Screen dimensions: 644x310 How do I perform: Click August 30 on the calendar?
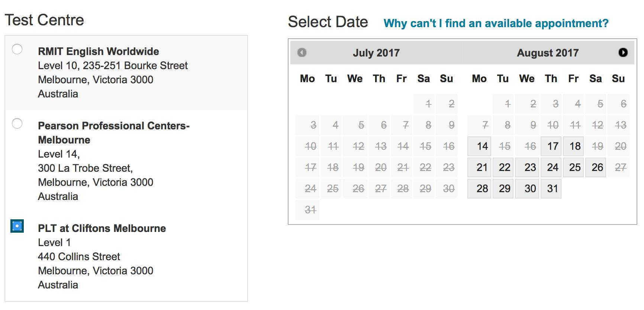point(530,188)
